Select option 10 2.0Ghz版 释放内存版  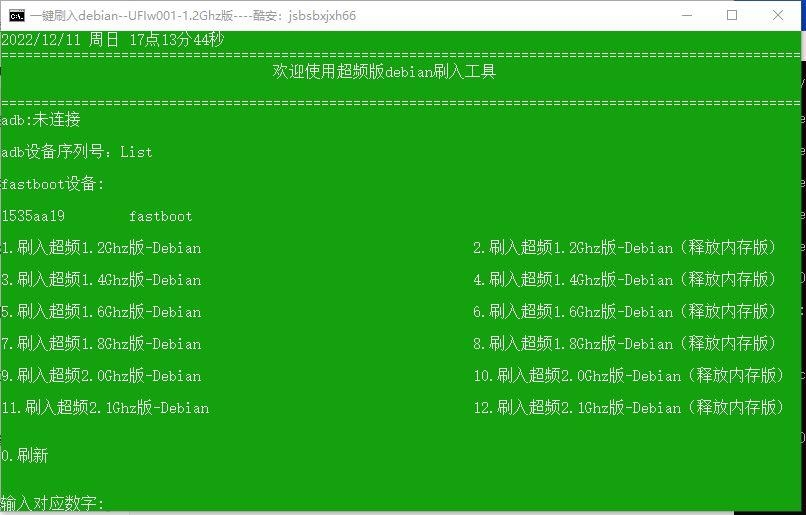(x=629, y=376)
